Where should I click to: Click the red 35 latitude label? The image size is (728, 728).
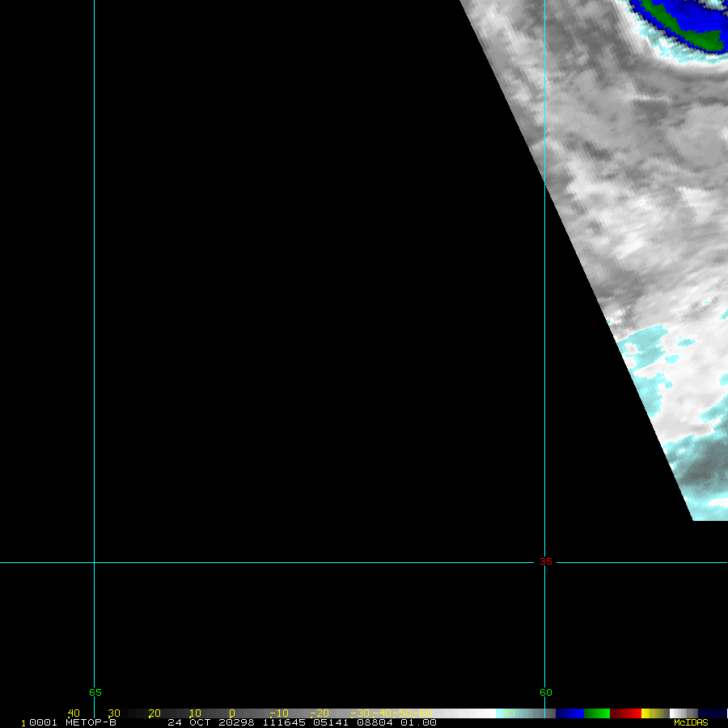[546, 561]
